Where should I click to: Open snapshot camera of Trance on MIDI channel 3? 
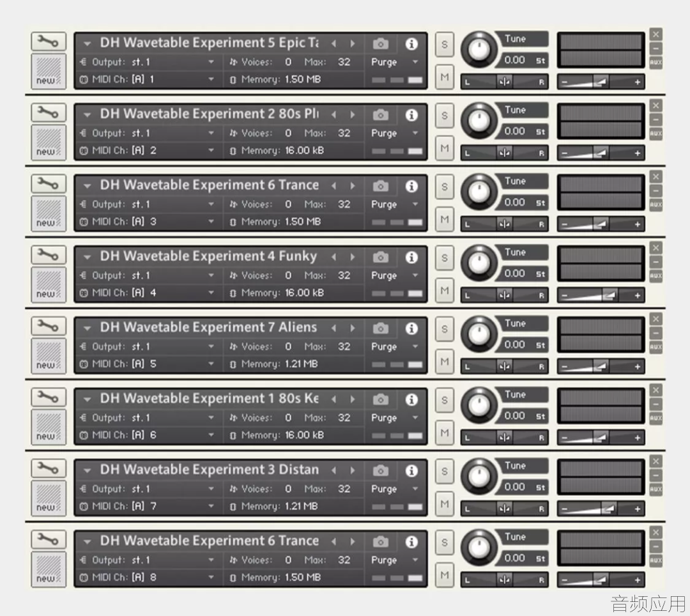(x=381, y=186)
